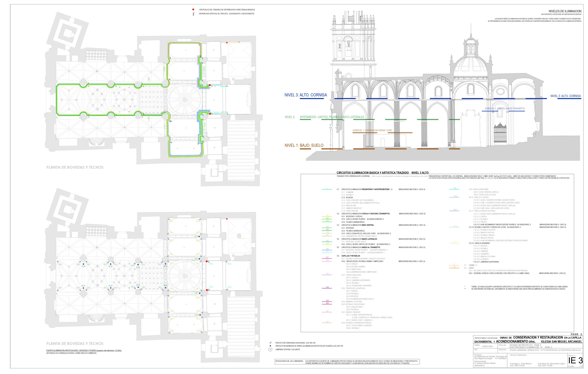Click the 'FASE 2' label above title block

pyautogui.click(x=576, y=334)
